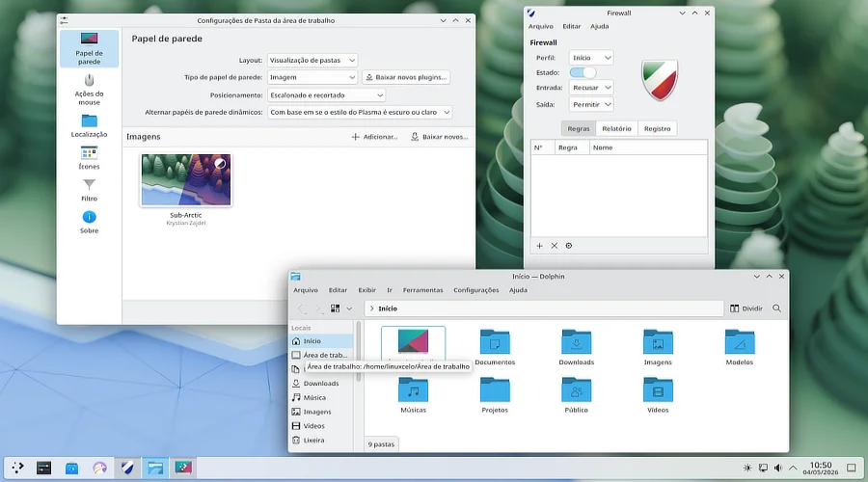This screenshot has width=868, height=482.
Task: Open Ações do mouse settings page
Action: tap(89, 89)
